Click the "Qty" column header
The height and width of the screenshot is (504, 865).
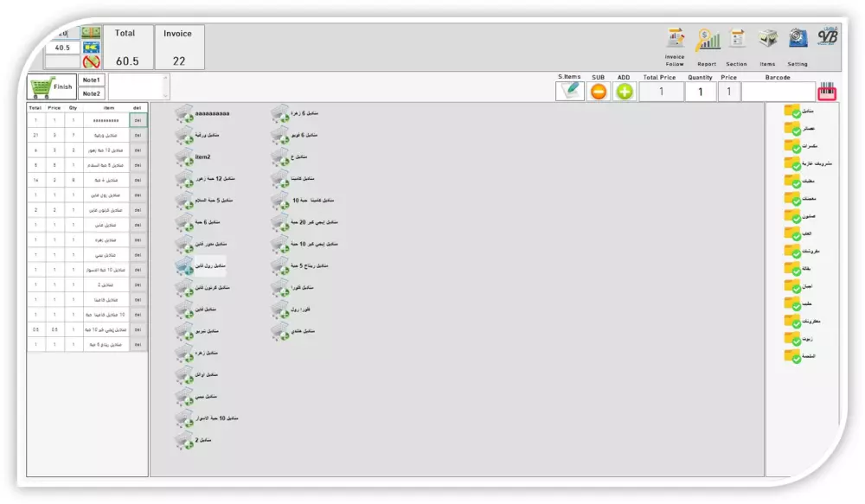pos(73,108)
